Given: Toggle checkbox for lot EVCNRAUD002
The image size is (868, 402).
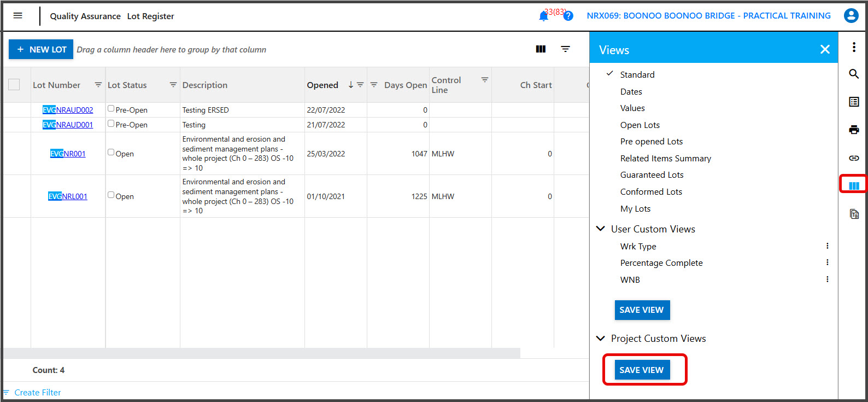Looking at the screenshot, I should coord(111,109).
